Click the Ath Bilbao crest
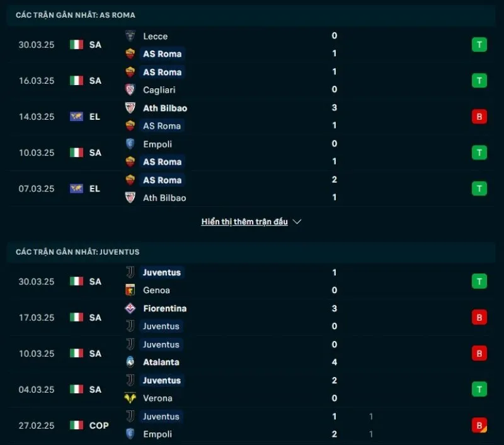 click(131, 108)
